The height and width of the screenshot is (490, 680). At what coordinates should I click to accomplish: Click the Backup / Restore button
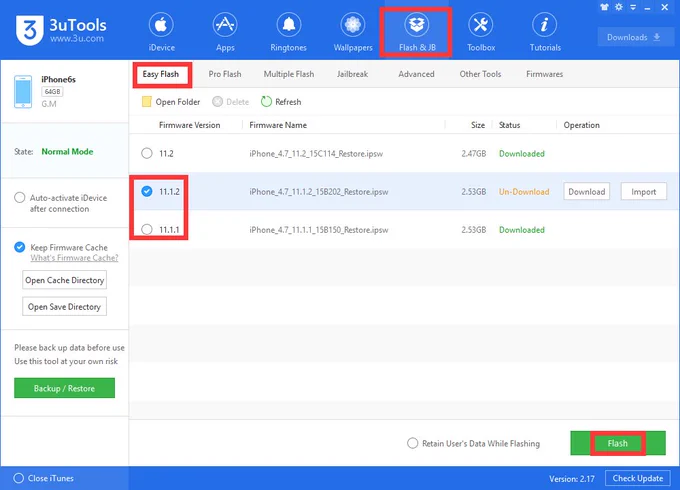pos(64,388)
